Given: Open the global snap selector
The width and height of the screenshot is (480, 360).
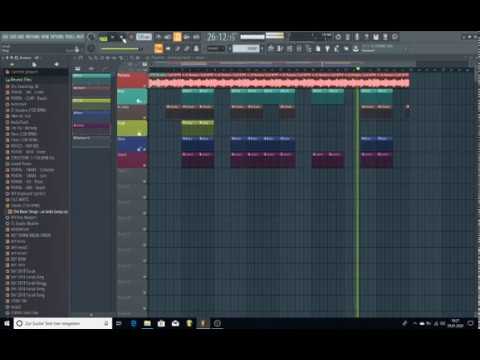Looking at the screenshot, I should [216, 49].
